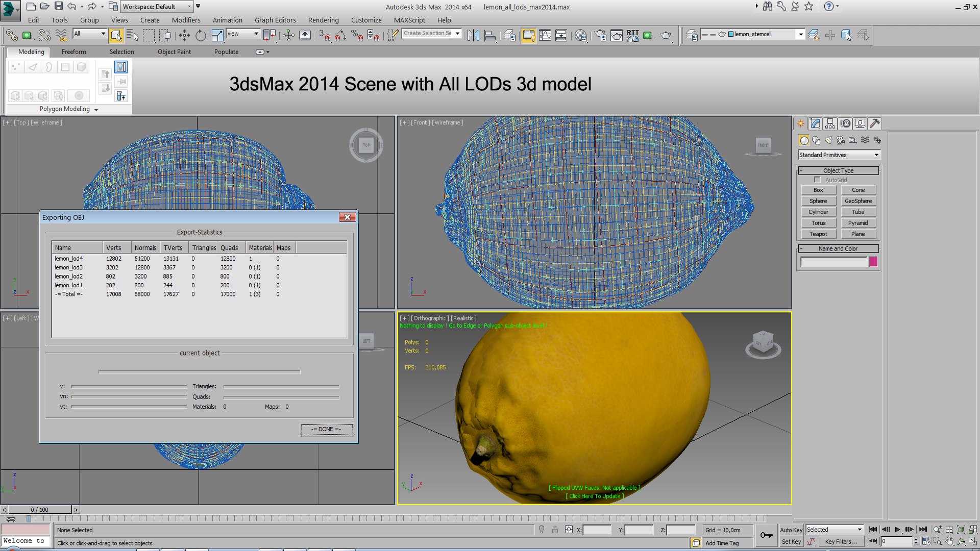Toggle Set Key mode

click(791, 542)
